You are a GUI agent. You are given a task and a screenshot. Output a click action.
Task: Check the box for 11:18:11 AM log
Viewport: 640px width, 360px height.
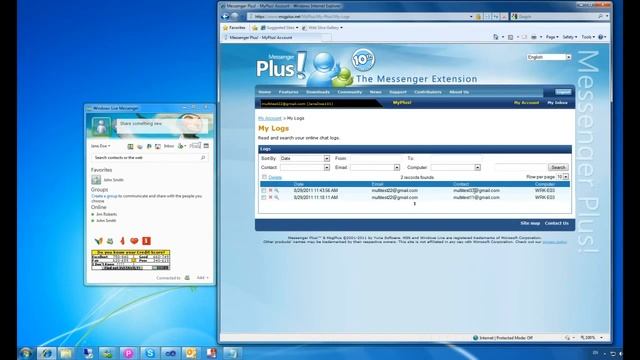264,198
